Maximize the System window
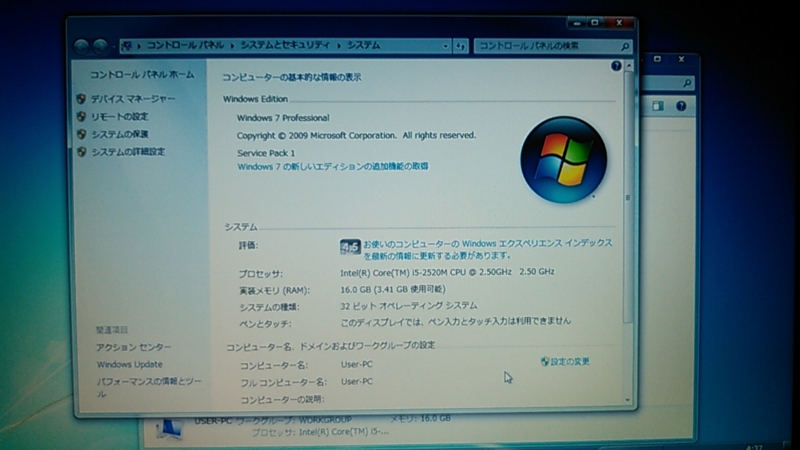Screen dimensions: 800x450 594,23
